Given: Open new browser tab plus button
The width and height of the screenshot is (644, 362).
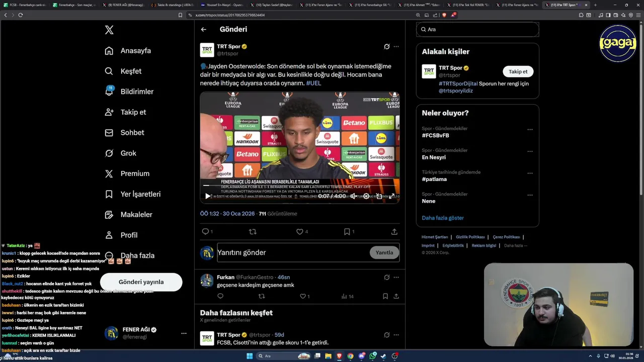Looking at the screenshot, I should click(x=595, y=5).
